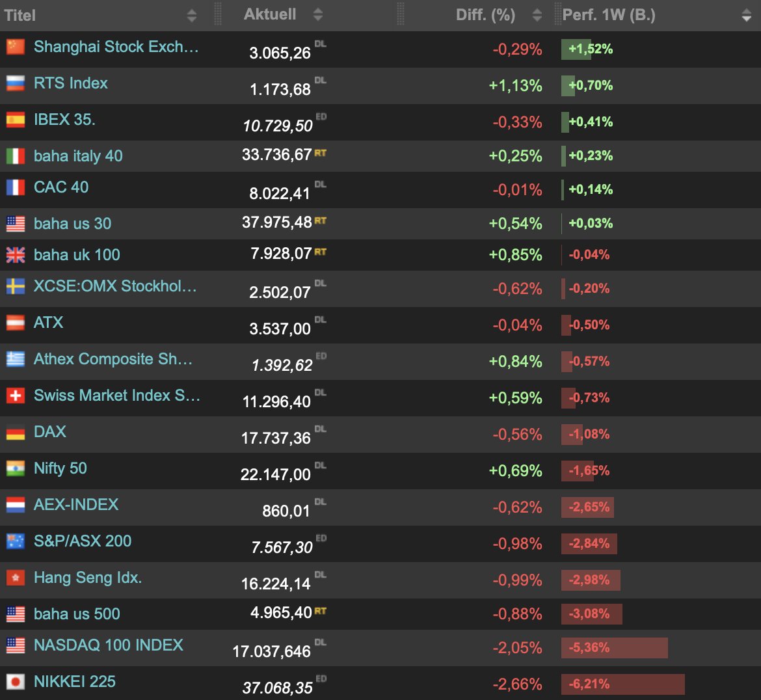Click the Russia flag beside RTS Index
Screen dimensions: 761x700
click(x=16, y=83)
